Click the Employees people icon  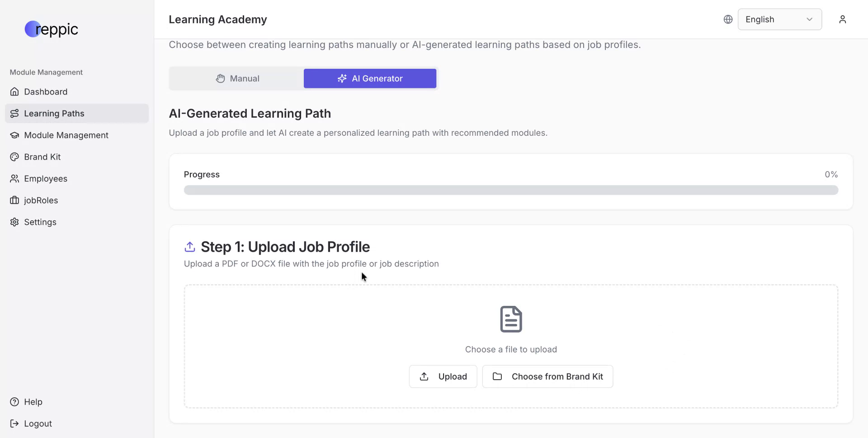click(14, 179)
